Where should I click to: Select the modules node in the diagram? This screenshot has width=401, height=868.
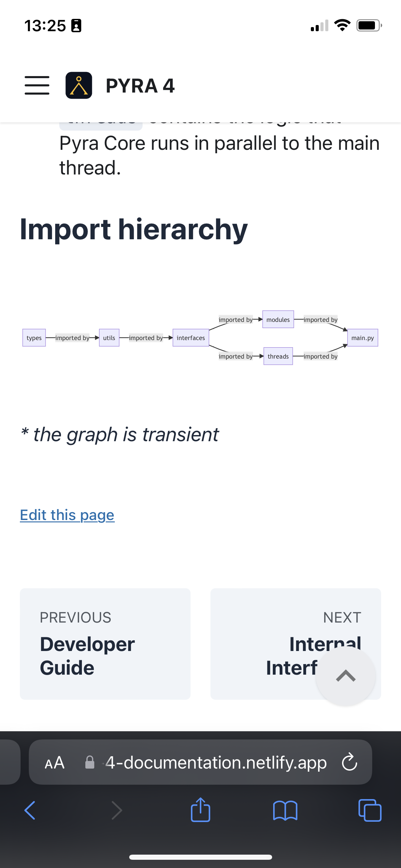coord(278,319)
